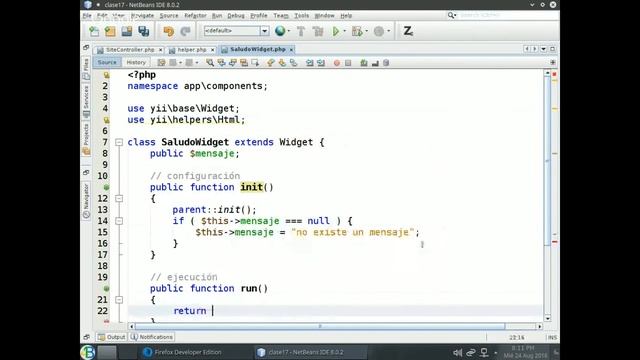640x360 pixels.
Task: Undo the last edit with the orange arrow
Action: click(x=168, y=31)
